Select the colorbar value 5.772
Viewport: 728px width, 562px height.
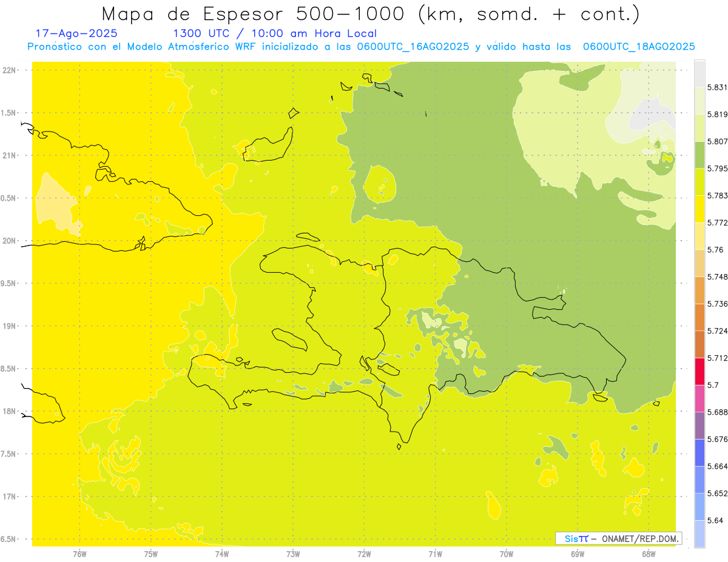(718, 223)
